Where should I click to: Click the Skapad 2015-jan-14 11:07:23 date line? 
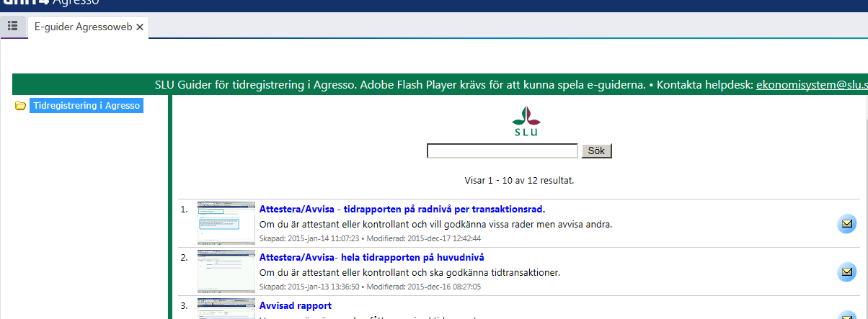pos(370,238)
